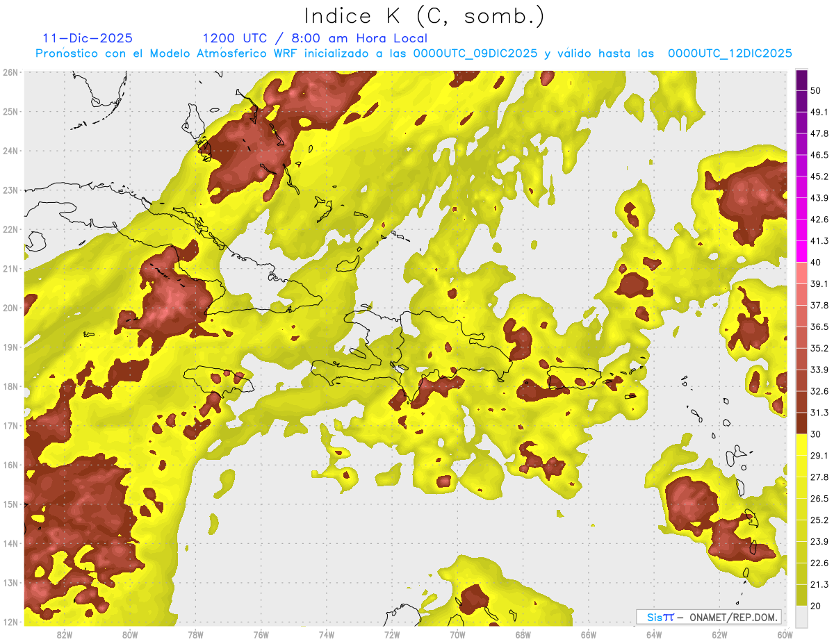This screenshot has height=644, width=834.
Task: Click the latitude label "26N"
Action: (10, 72)
